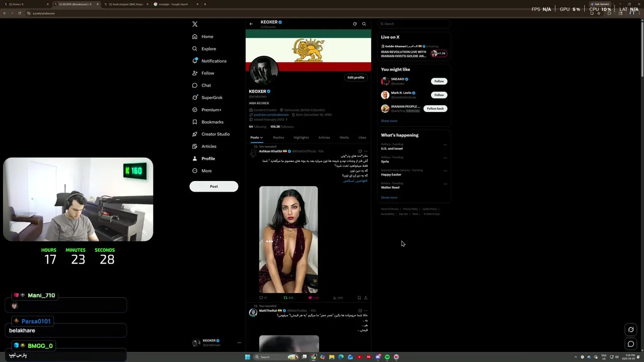
Task: Open options for Syria trend
Action: (445, 158)
